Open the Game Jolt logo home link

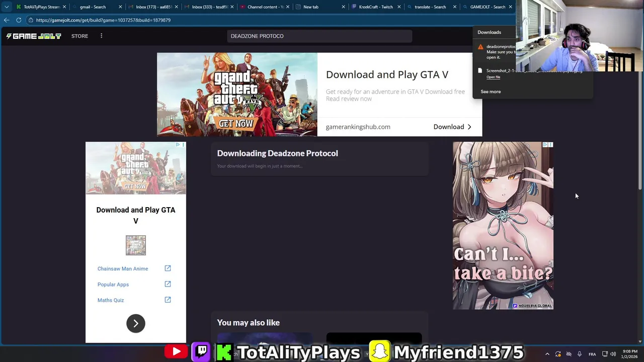point(34,36)
